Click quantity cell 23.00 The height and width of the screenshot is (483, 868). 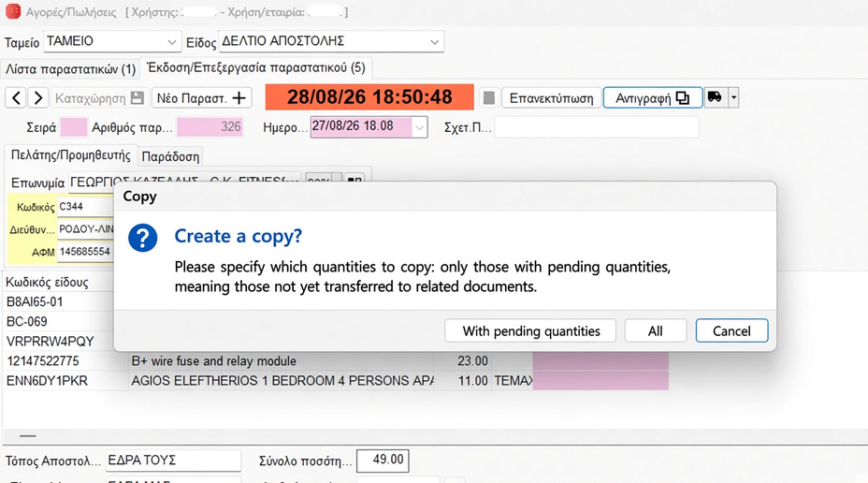coord(463,361)
